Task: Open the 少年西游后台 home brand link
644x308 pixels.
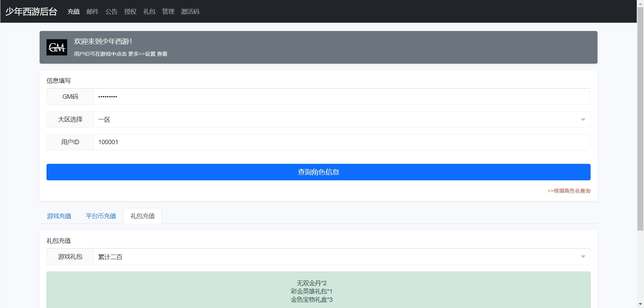Action: [x=31, y=11]
